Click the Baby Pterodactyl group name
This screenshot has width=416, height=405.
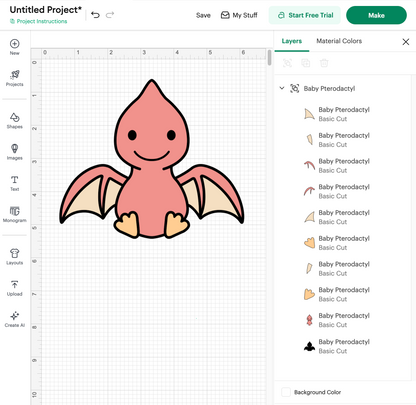point(329,89)
